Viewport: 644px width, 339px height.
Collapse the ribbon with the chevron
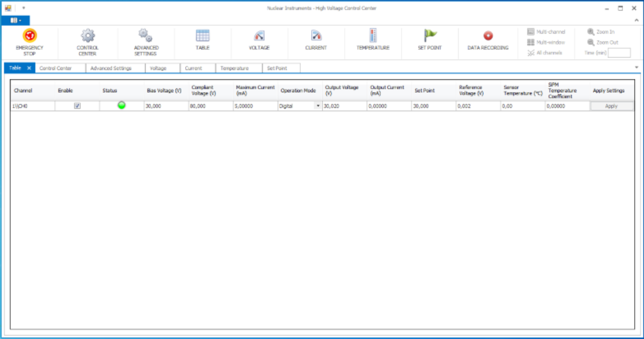(x=636, y=20)
